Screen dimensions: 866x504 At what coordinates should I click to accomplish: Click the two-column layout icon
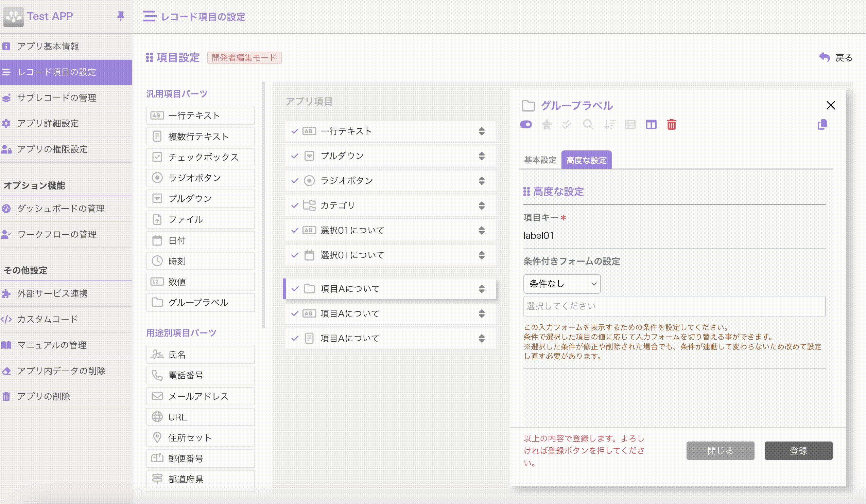pos(651,124)
